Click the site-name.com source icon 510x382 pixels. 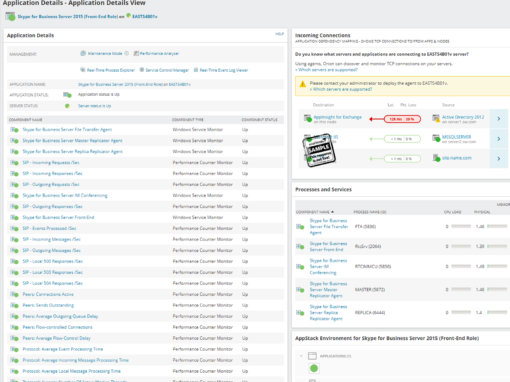pyautogui.click(x=436, y=158)
